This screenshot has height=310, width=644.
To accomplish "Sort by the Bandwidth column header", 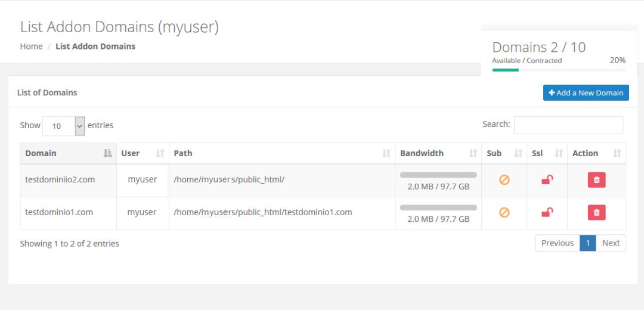I will coord(438,153).
